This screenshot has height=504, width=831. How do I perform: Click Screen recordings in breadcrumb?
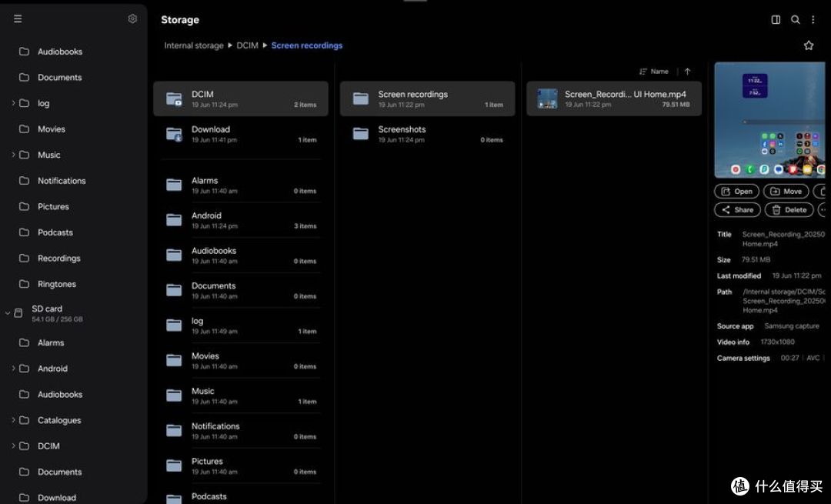coord(307,45)
